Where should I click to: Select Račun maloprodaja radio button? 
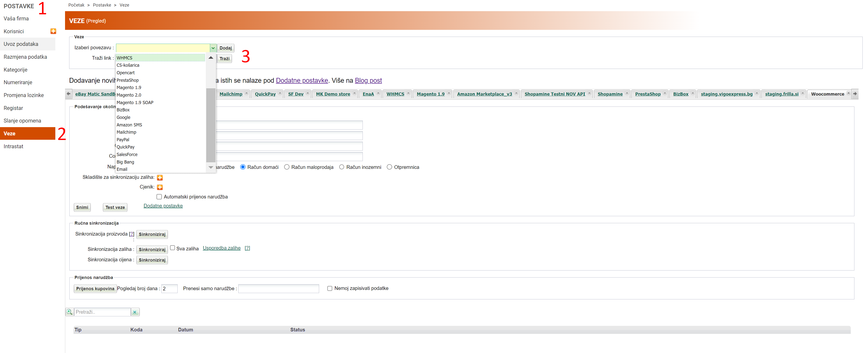pos(287,167)
